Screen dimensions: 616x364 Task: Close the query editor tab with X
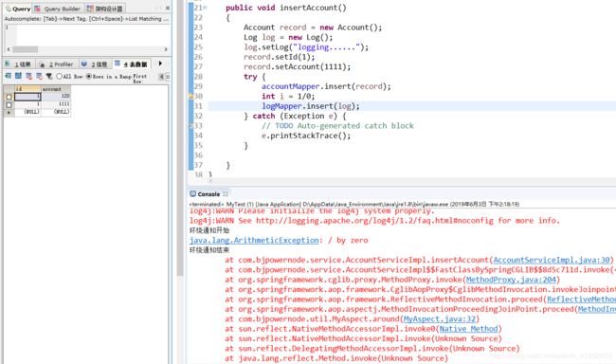pos(168,9)
